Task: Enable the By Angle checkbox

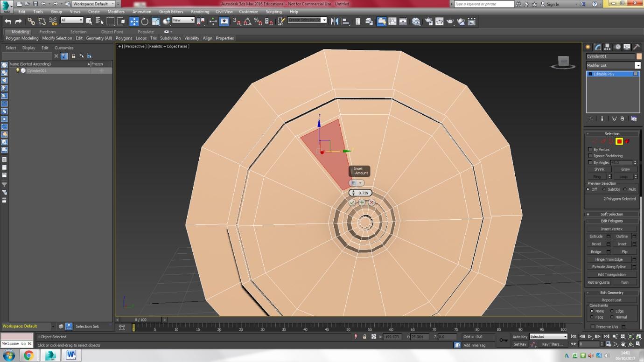Action: [x=590, y=162]
